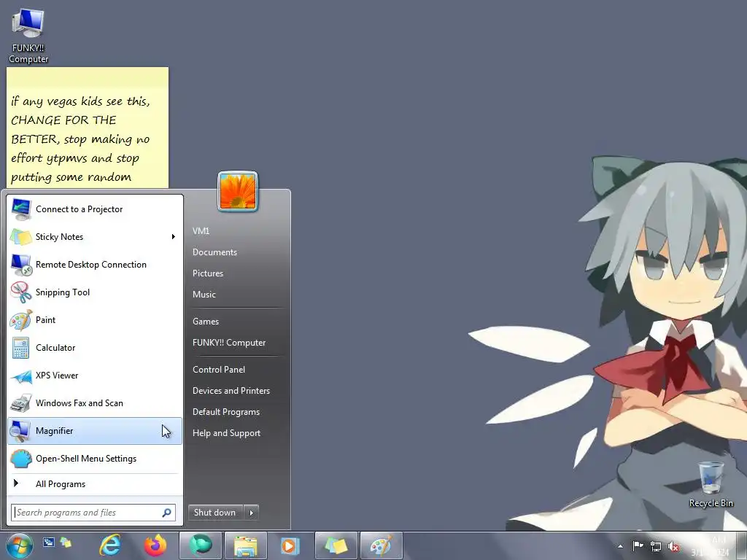Screen dimensions: 747x560
Task: Click the taskbar clock and date
Action: [x=711, y=545]
